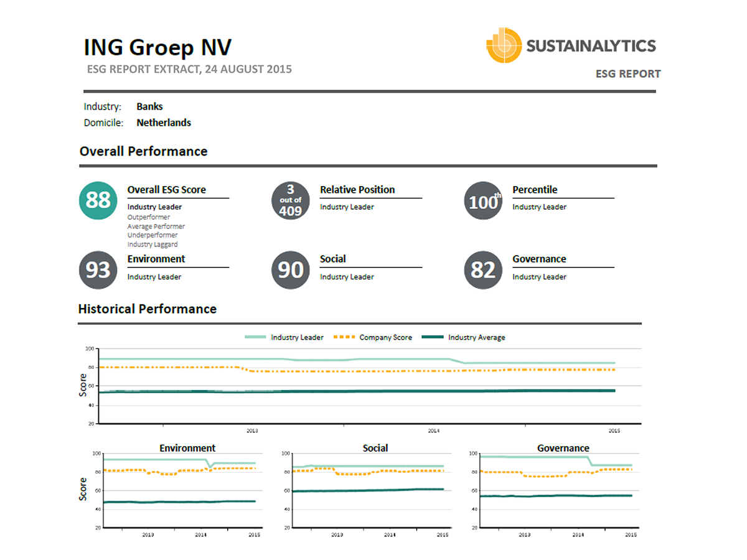747x560 pixels.
Task: Click the 'Environment' title above the mini chart
Action: [187, 448]
